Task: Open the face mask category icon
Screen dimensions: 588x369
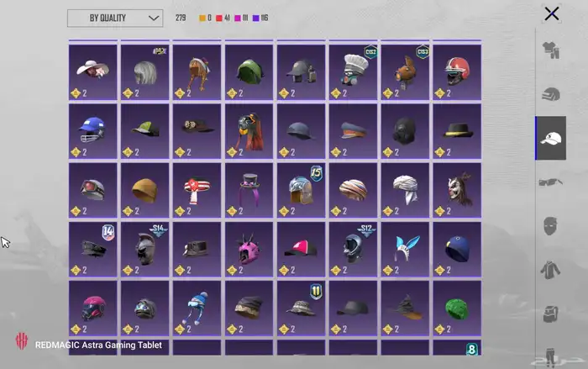Action: (x=550, y=226)
